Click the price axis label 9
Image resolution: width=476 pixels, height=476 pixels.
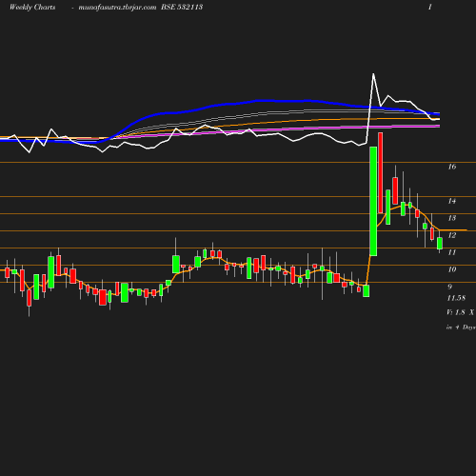[449, 287]
